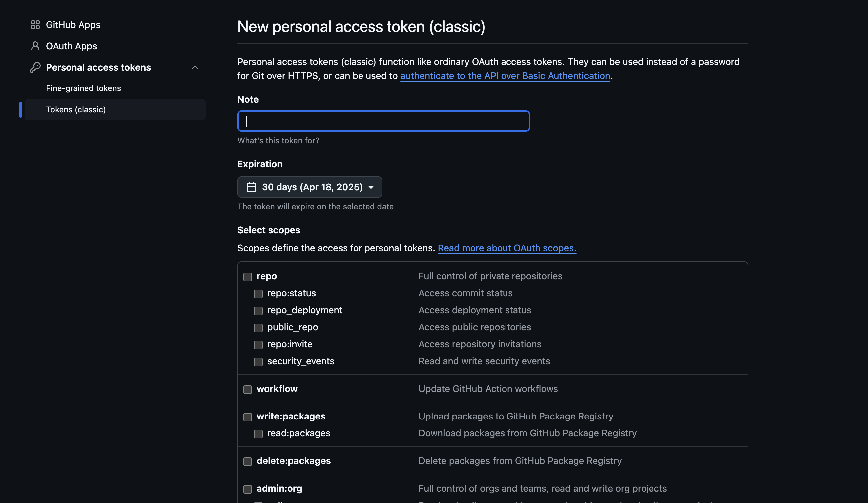868x503 pixels.
Task: Click the calendar icon in the Expiration selector
Action: [x=251, y=187]
